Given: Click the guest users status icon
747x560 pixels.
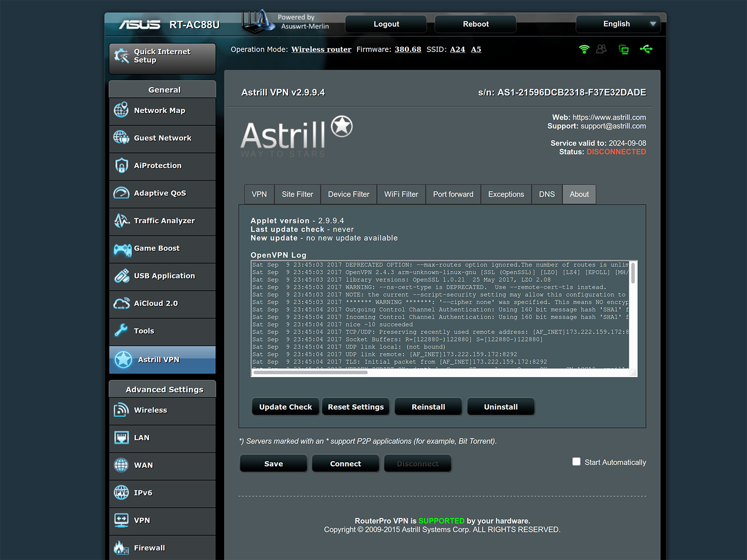Looking at the screenshot, I should coord(601,49).
